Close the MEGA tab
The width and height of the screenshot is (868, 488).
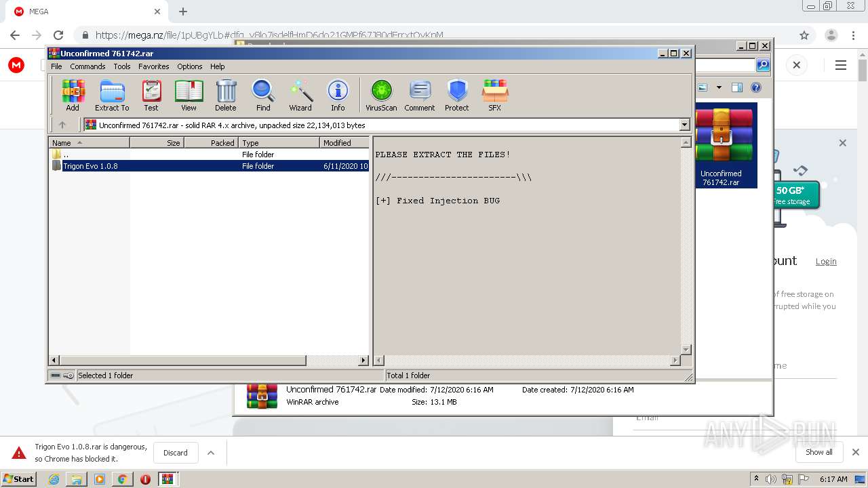click(x=157, y=12)
